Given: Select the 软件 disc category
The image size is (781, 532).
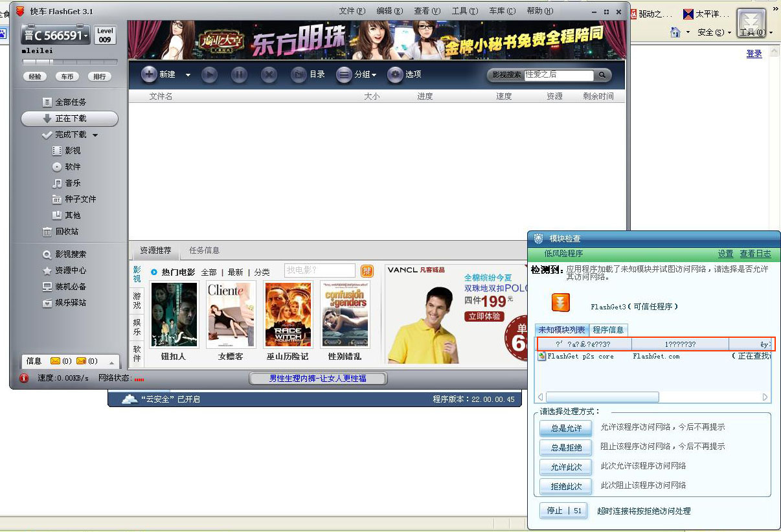Looking at the screenshot, I should coord(67,166).
